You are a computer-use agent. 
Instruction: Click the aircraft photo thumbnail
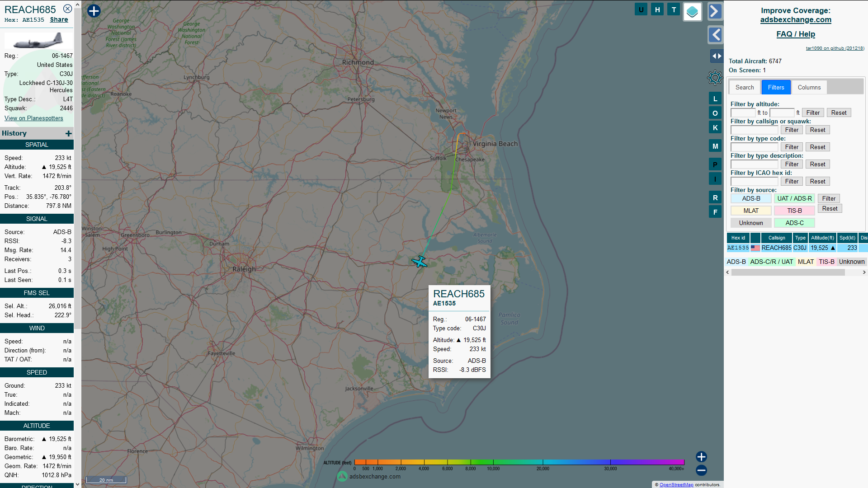pyautogui.click(x=38, y=41)
